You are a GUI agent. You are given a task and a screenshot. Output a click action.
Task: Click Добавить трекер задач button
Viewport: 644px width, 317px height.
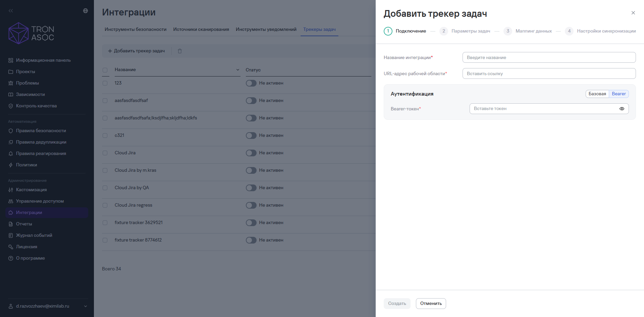pyautogui.click(x=136, y=51)
